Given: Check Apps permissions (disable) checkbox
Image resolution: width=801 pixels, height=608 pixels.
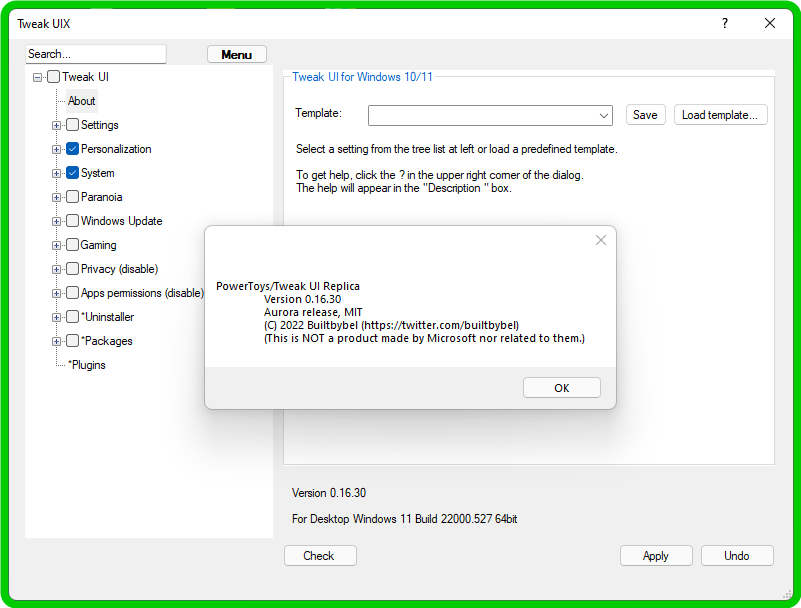Looking at the screenshot, I should tap(73, 293).
